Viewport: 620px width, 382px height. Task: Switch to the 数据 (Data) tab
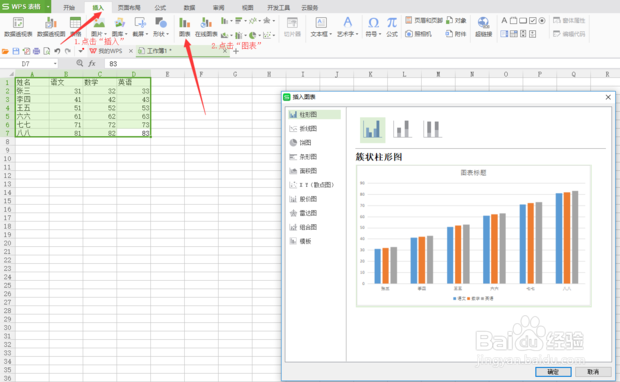coord(189,8)
